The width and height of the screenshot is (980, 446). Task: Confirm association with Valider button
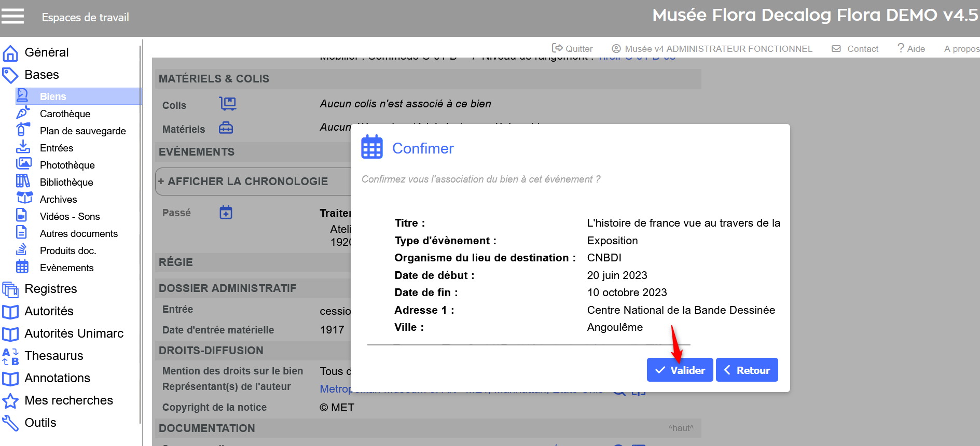(x=680, y=370)
